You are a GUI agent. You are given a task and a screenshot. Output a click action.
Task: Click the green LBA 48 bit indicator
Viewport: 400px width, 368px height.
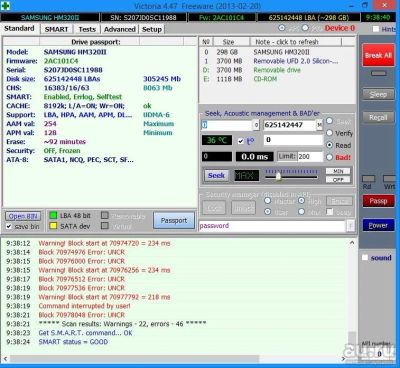(x=53, y=215)
